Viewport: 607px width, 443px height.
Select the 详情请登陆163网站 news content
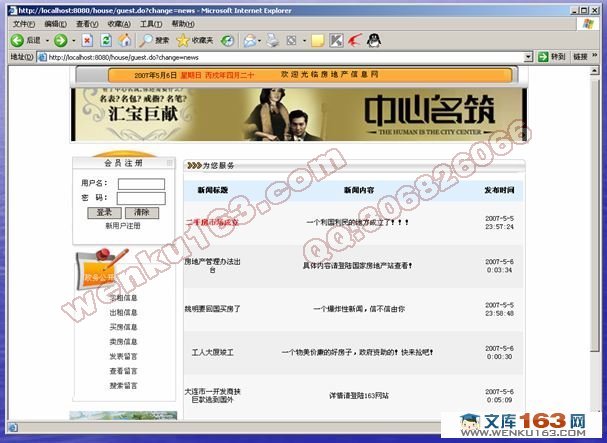(359, 396)
